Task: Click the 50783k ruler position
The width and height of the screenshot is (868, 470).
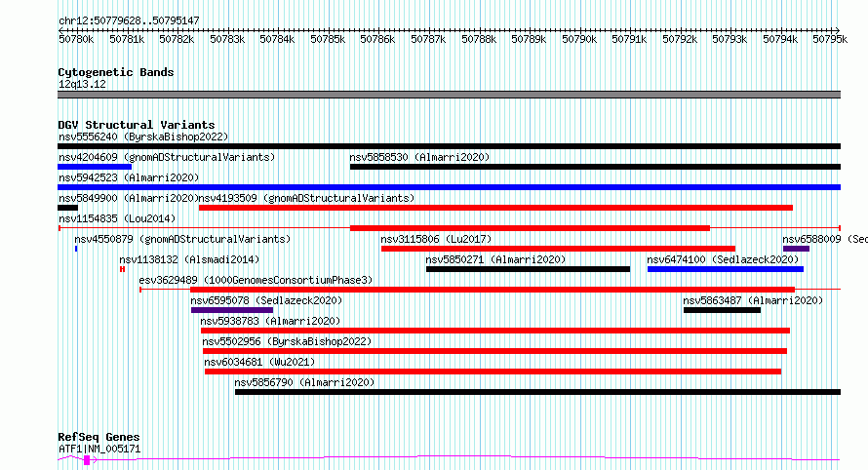Action: pos(227,39)
